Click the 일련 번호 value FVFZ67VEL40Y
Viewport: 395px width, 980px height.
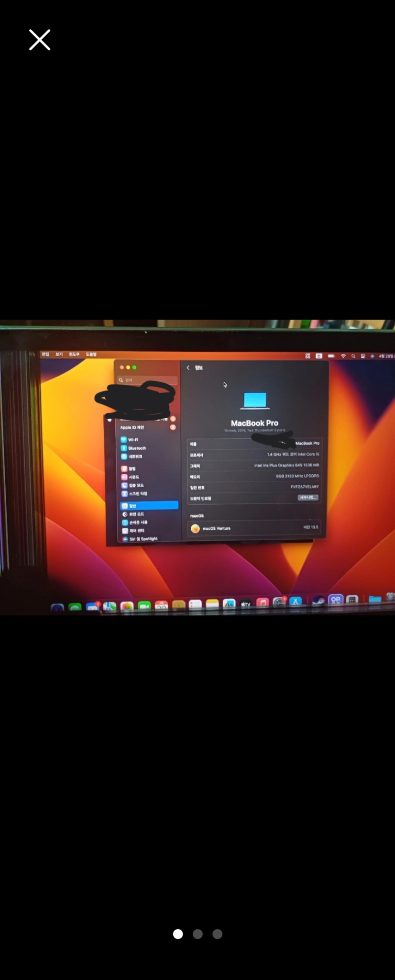(305, 487)
